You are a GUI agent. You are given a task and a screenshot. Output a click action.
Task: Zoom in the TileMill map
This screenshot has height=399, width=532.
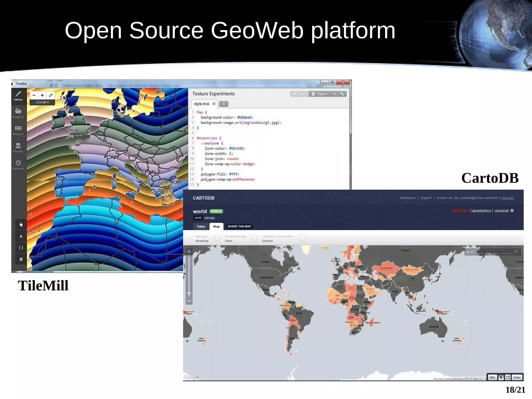point(42,95)
